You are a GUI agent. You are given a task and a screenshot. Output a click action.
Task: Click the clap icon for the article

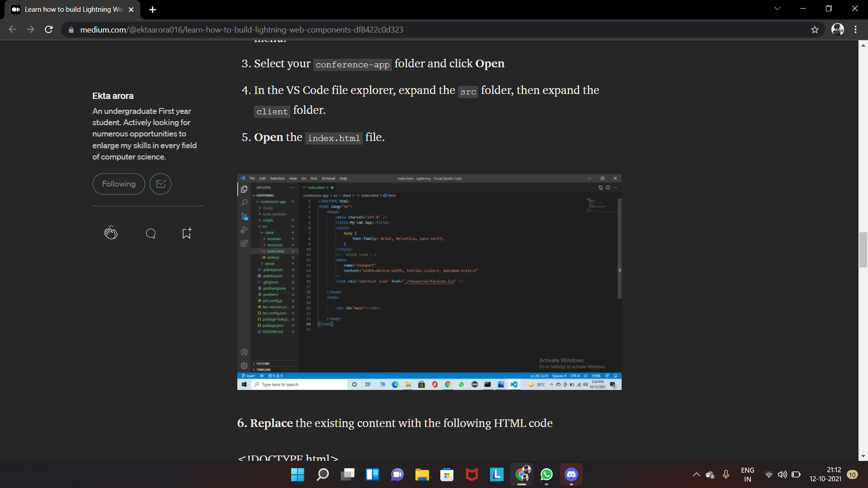111,233
